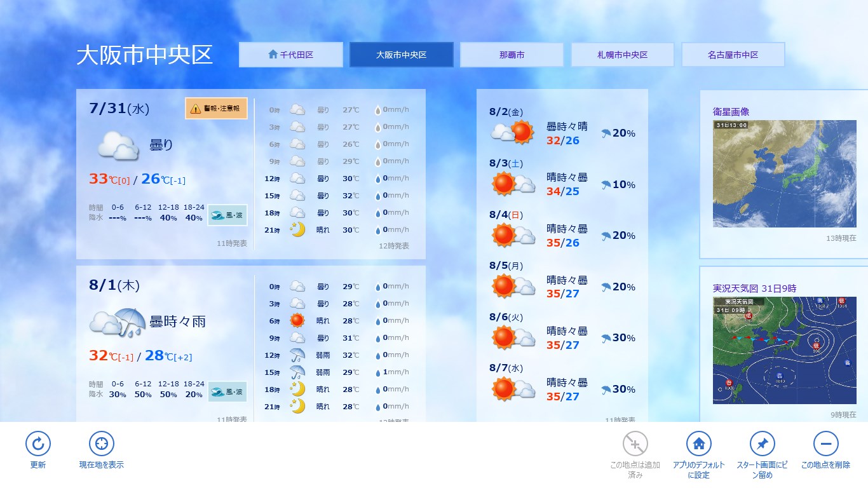
Task: Click the 8/7 sun-and-cloud weather icon
Action: tap(513, 389)
